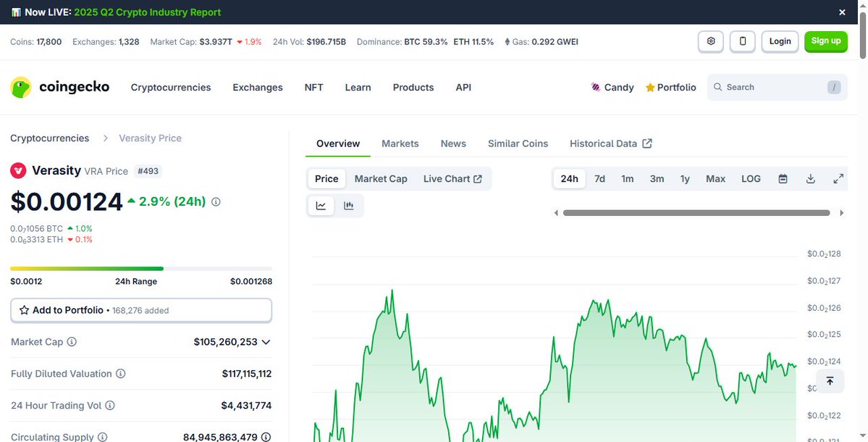Click the #493 rank badge

click(x=148, y=171)
